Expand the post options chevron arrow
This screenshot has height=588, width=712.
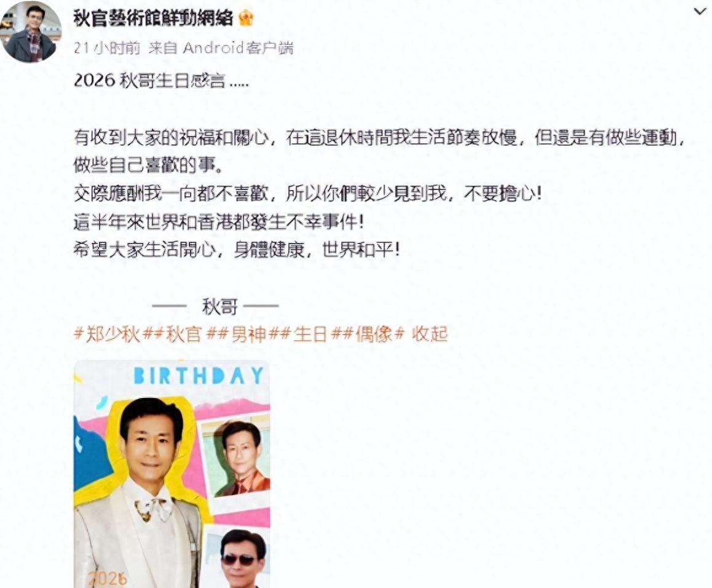pos(700,12)
